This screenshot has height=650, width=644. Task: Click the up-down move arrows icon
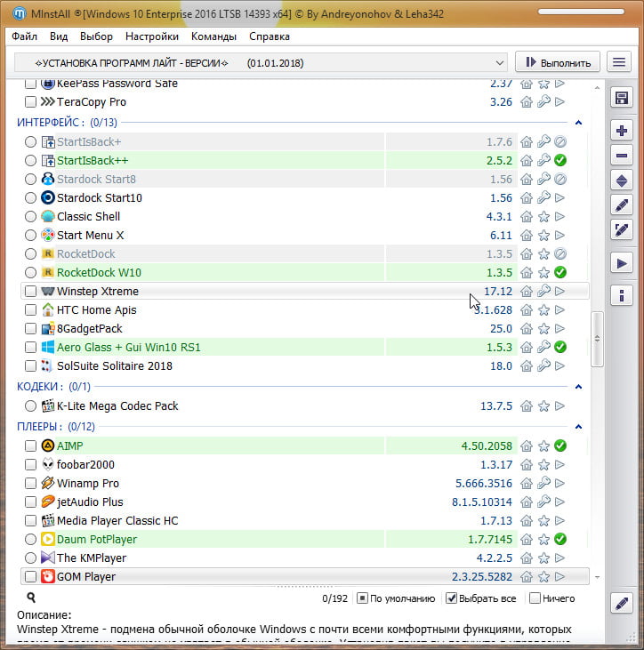click(x=622, y=181)
